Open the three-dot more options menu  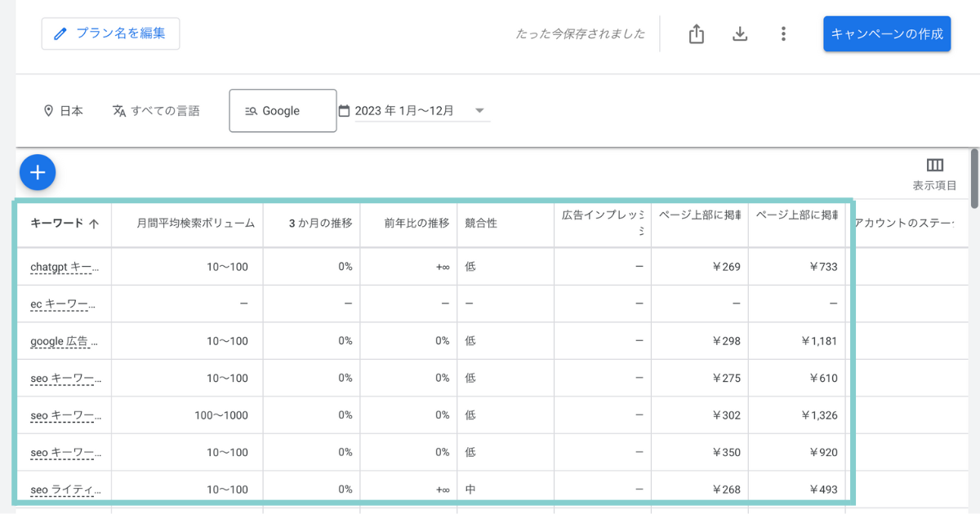coord(783,33)
